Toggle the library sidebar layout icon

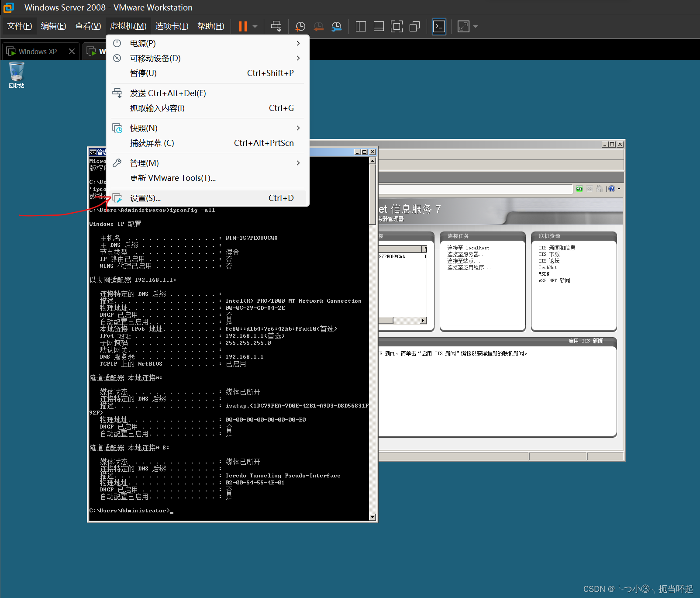pos(361,27)
